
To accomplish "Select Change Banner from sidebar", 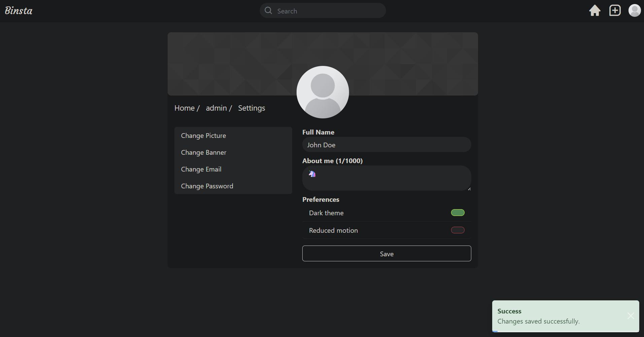I will 203,152.
